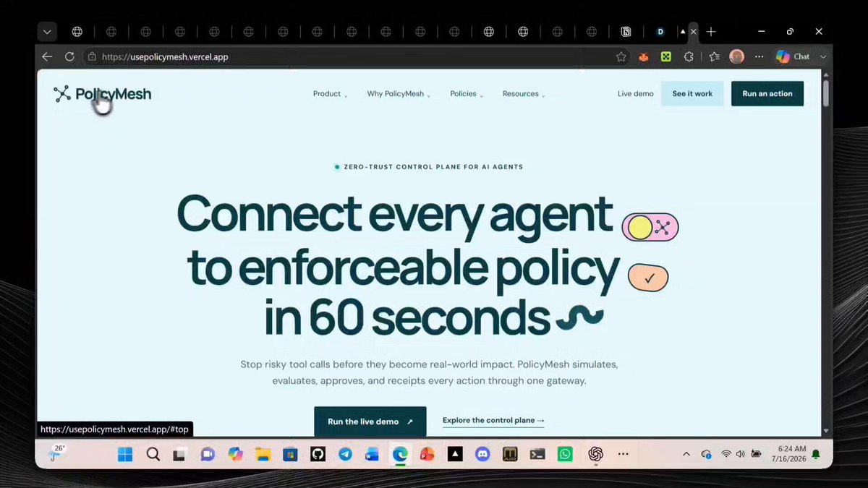
Task: Expand the Policies menu
Action: coord(467,94)
